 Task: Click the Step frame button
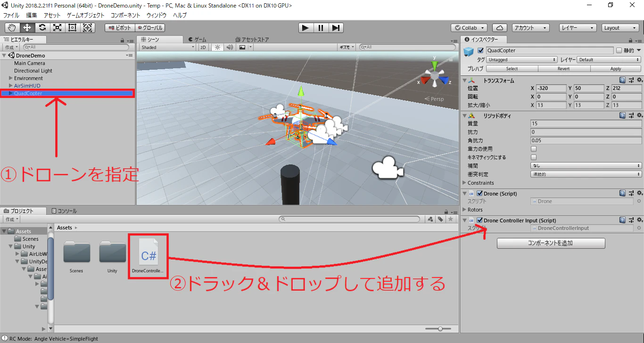point(336,28)
